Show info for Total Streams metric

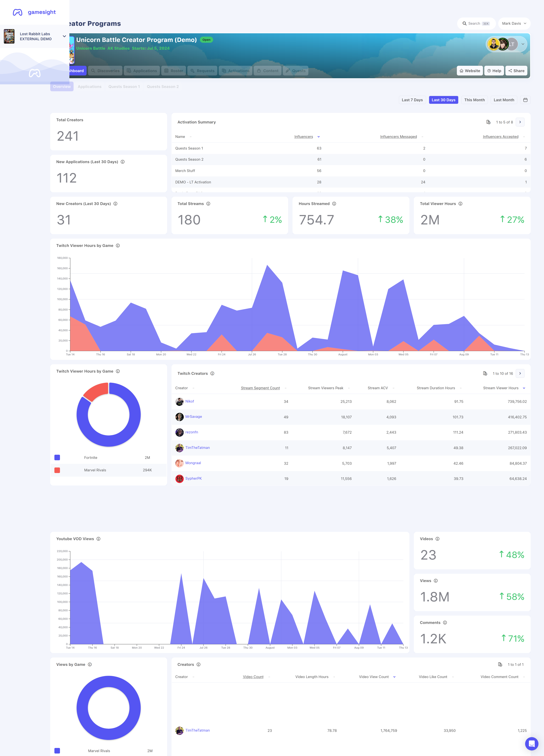[208, 204]
